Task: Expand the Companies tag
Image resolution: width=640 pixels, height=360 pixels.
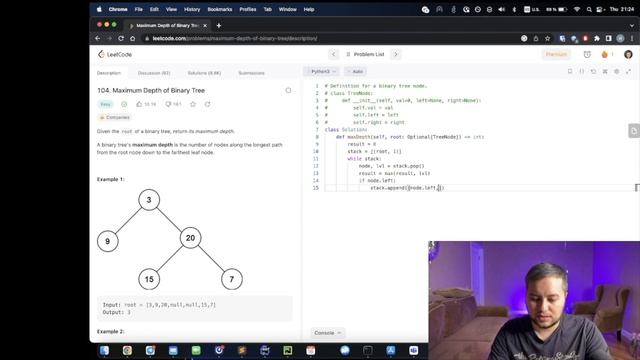Action: pos(114,118)
